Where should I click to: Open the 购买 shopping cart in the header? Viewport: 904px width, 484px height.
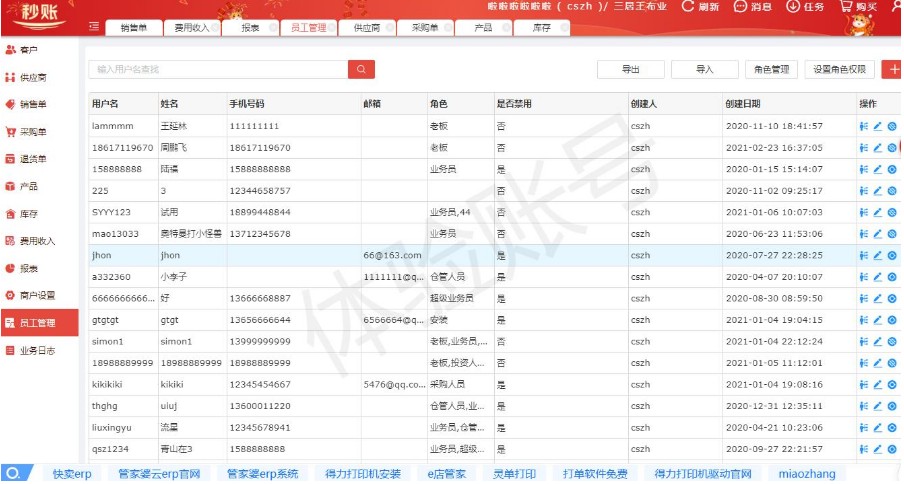coord(859,7)
